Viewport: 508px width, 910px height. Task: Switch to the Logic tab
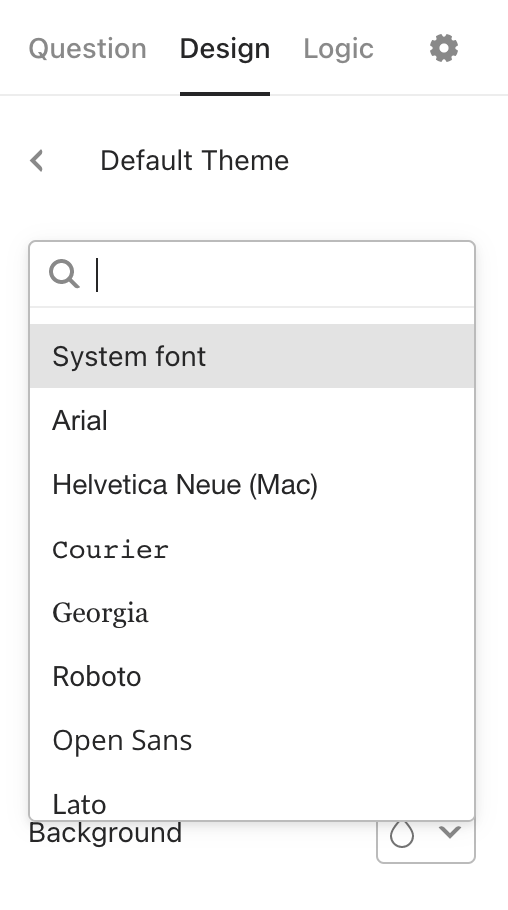pyautogui.click(x=338, y=49)
